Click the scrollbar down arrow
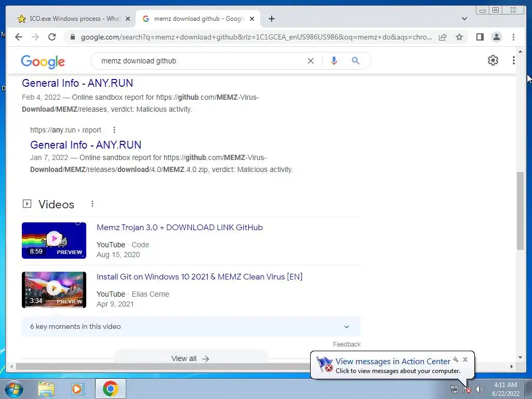532x399 pixels. pos(520,357)
